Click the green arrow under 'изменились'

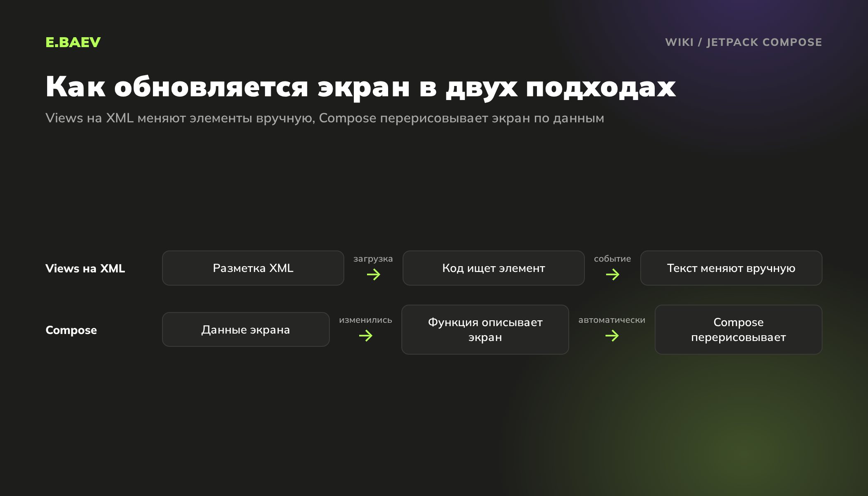366,336
